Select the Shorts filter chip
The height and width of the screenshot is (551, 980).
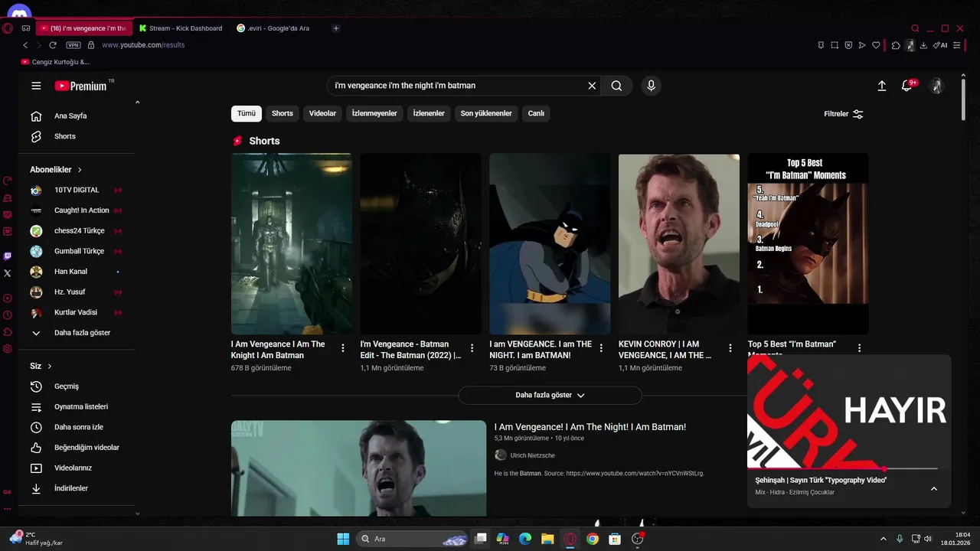coord(283,113)
